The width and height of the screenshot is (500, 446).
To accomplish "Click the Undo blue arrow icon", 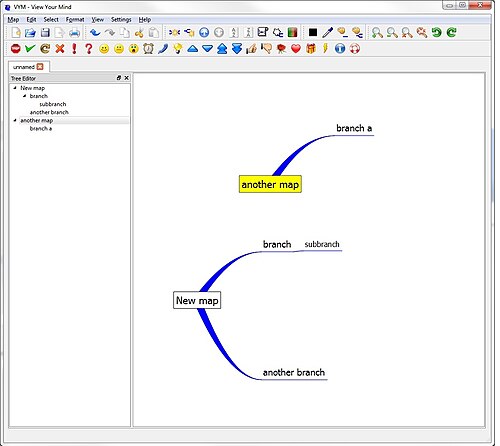I will click(x=95, y=32).
